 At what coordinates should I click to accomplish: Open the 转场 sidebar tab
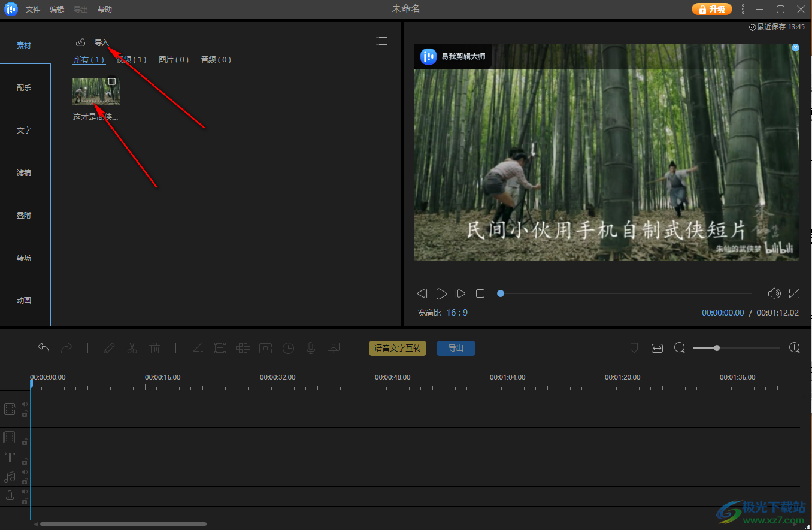coord(24,258)
